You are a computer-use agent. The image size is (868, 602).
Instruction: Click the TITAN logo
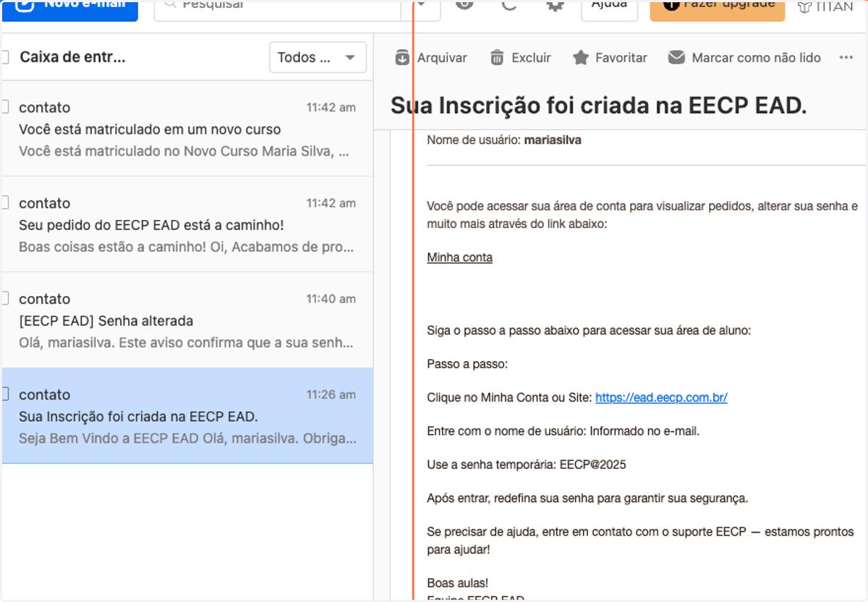point(825,6)
